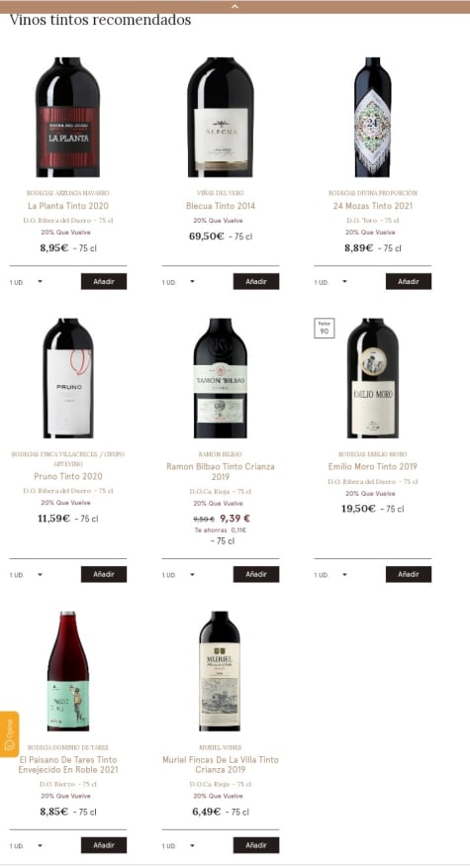The width and height of the screenshot is (470, 868).
Task: Click the Parker 90 rating badge
Action: click(x=324, y=329)
